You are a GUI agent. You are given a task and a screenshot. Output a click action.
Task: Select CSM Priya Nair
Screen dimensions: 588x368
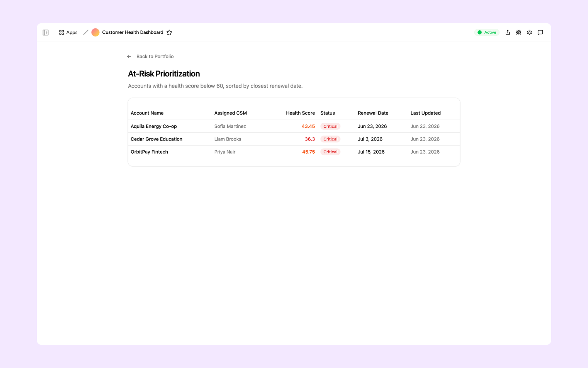click(225, 152)
